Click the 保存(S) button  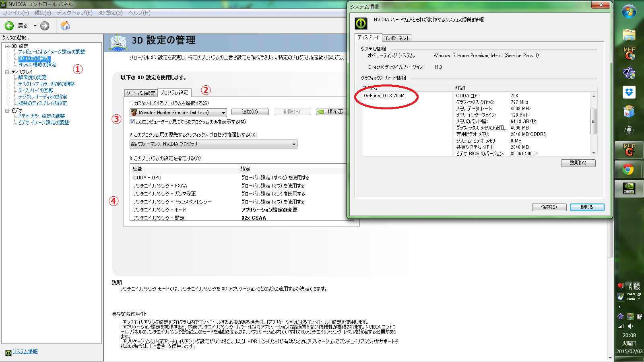(x=549, y=207)
